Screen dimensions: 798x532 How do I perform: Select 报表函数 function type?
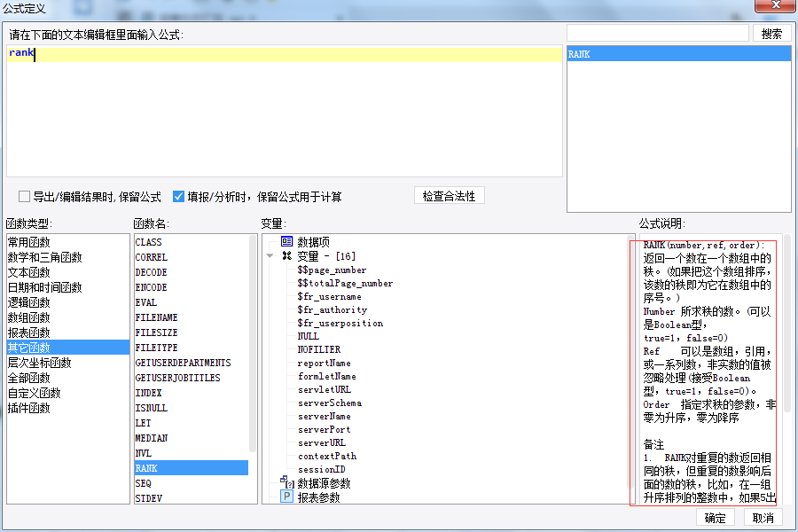67,332
